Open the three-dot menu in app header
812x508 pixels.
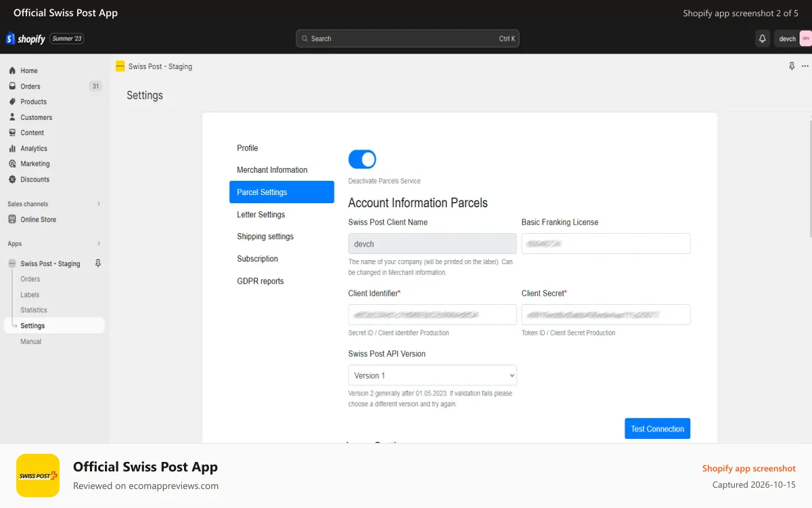pyautogui.click(x=805, y=66)
